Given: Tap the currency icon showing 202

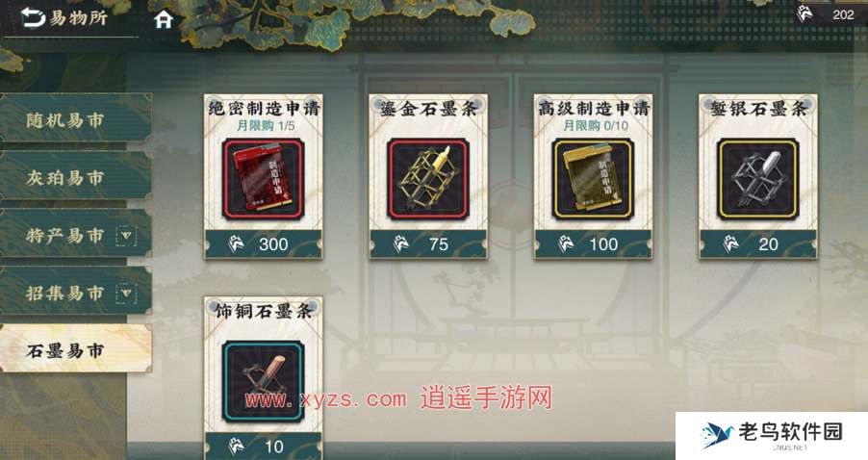Looking at the screenshot, I should click(x=804, y=13).
